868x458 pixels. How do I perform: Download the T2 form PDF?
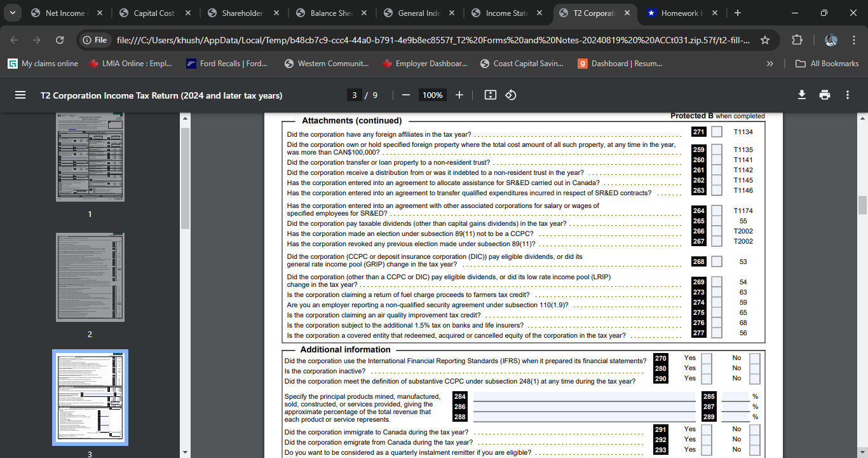click(801, 94)
